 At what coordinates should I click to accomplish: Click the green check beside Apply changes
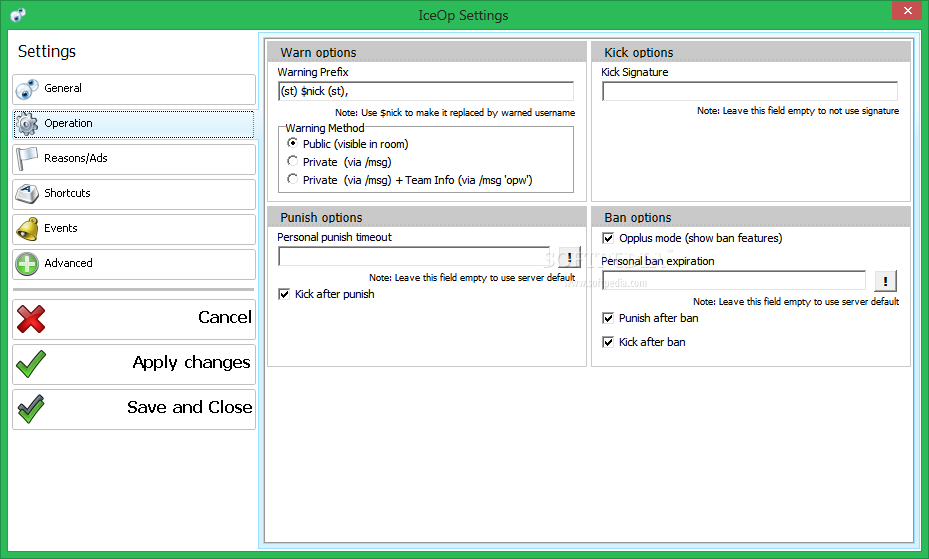(31, 364)
